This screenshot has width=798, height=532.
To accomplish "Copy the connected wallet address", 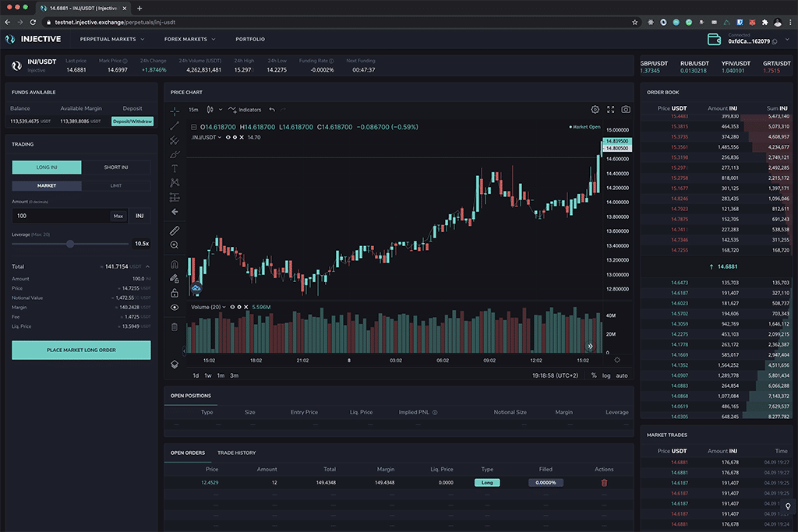I will (x=775, y=42).
